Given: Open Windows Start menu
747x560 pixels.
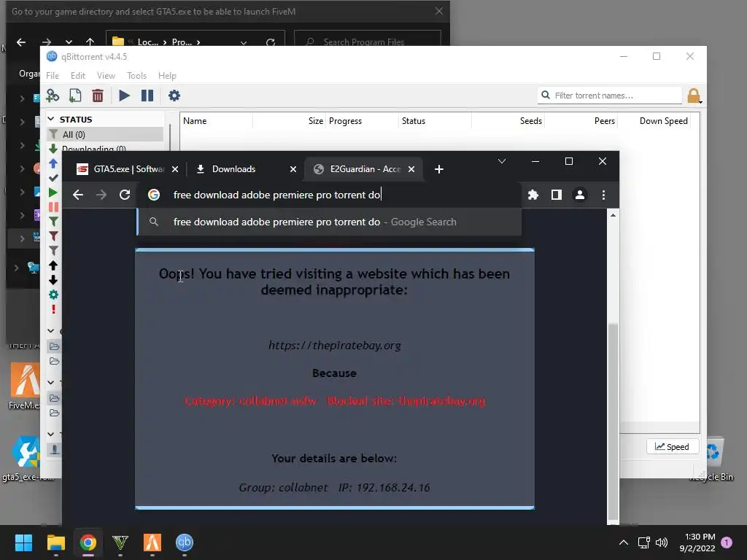Looking at the screenshot, I should pos(23,542).
